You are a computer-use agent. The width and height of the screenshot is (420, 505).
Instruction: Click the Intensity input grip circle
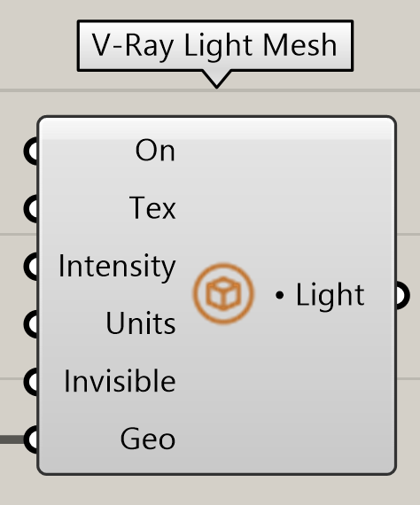32,266
